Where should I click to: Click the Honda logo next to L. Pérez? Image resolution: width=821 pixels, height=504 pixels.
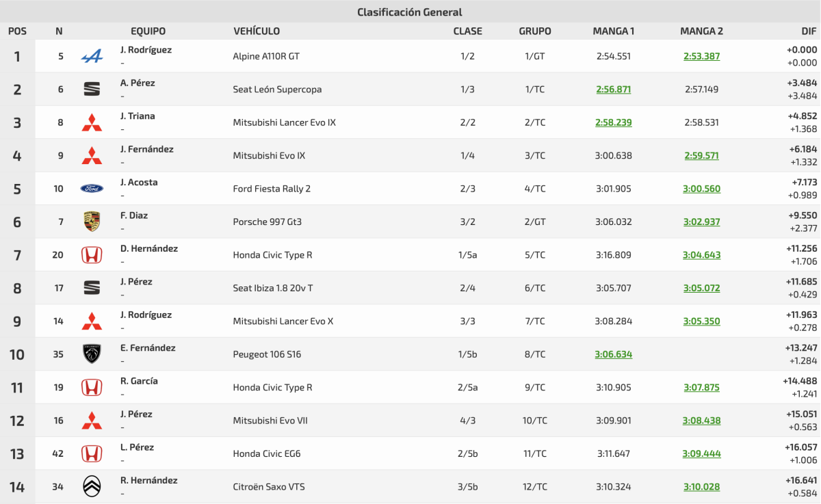pyautogui.click(x=92, y=453)
